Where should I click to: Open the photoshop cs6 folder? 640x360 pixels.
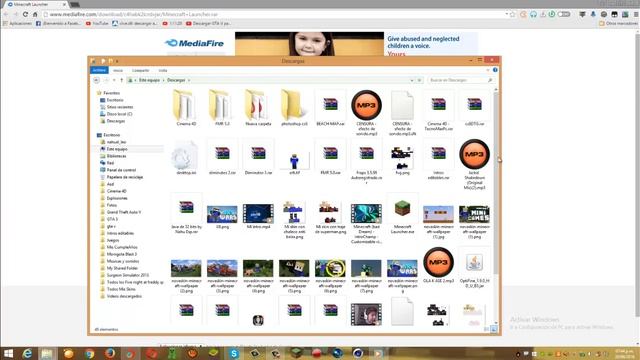[294, 108]
